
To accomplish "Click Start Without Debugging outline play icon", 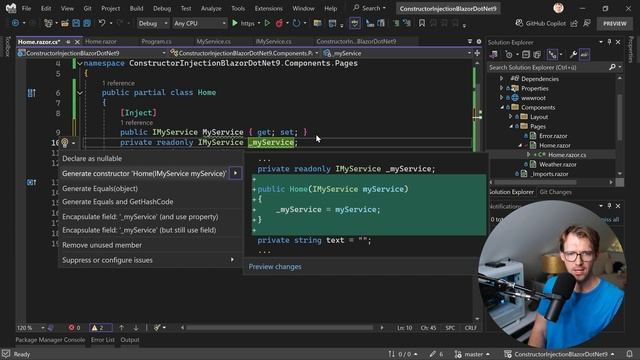I will point(267,23).
